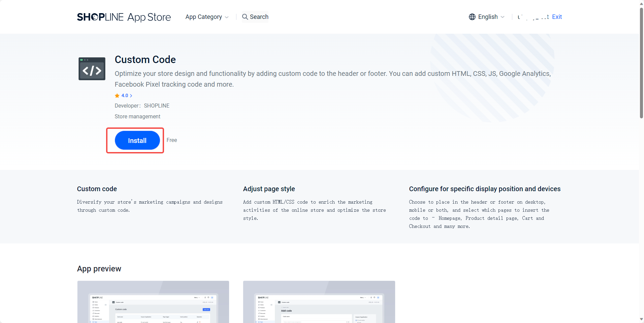Click the rating chevron arrow
This screenshot has width=644, height=323.
coord(131,96)
